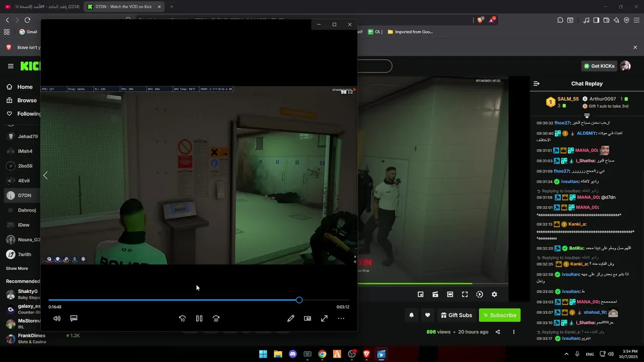Expand Show More followed channels
Viewport: 644px width, 362px height.
(x=17, y=268)
